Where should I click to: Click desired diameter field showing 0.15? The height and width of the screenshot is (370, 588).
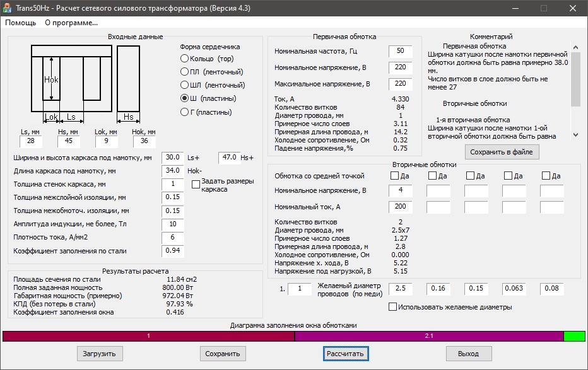coord(476,289)
